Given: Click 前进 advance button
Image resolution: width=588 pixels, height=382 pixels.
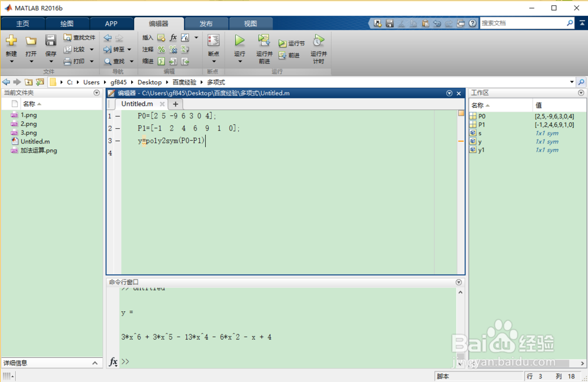Looking at the screenshot, I should [x=289, y=55].
